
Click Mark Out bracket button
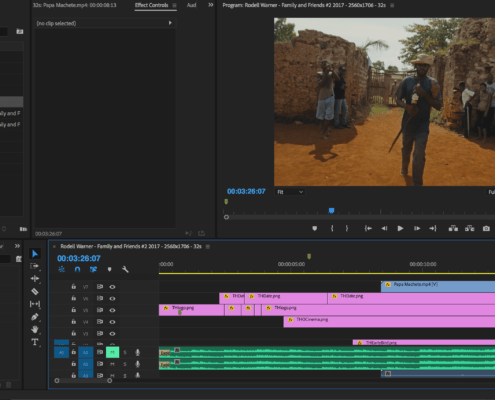(347, 228)
